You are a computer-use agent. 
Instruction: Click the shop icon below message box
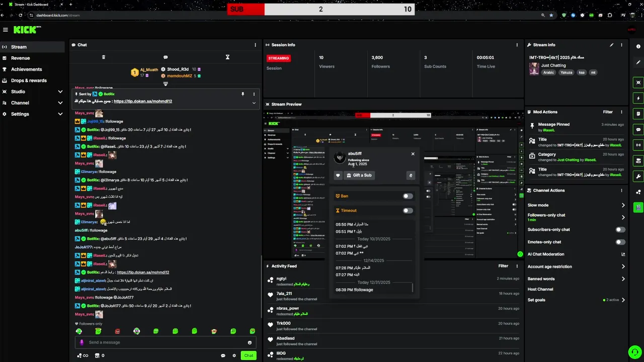pyautogui.click(x=96, y=355)
